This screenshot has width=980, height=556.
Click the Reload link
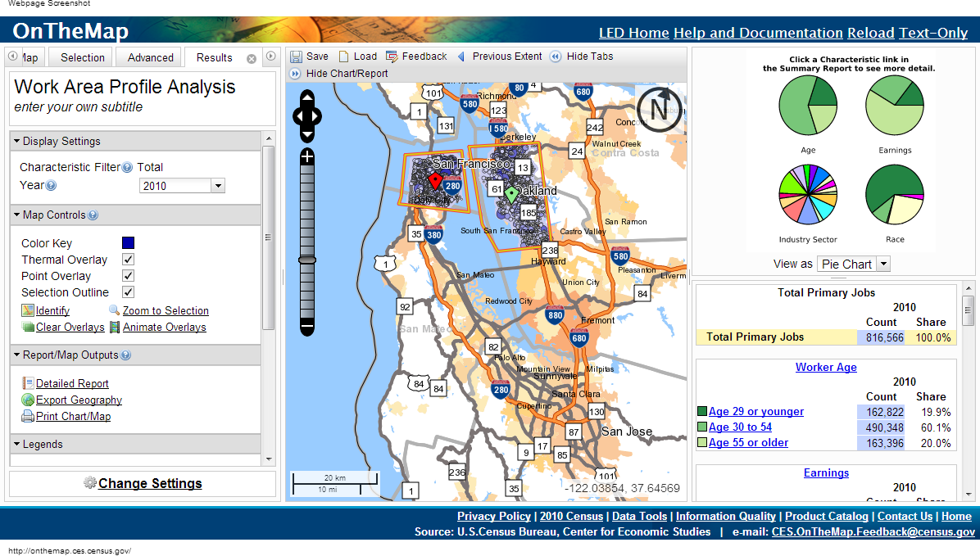(x=871, y=33)
